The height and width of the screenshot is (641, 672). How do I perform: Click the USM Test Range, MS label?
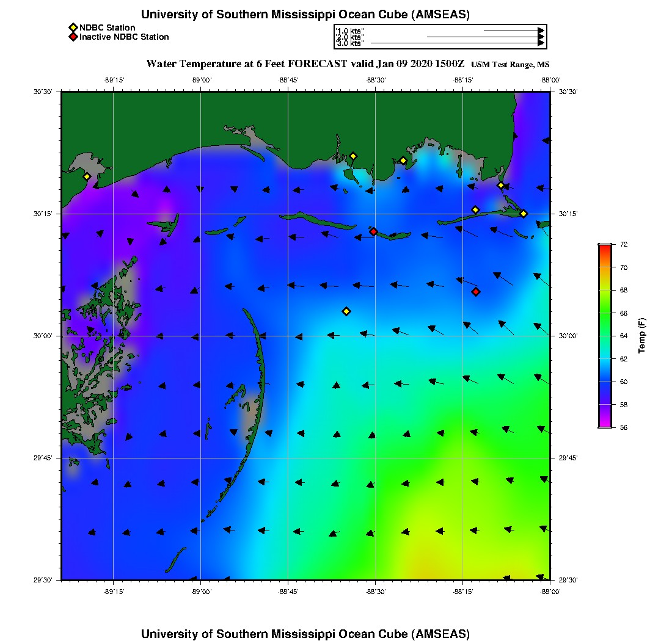click(514, 65)
